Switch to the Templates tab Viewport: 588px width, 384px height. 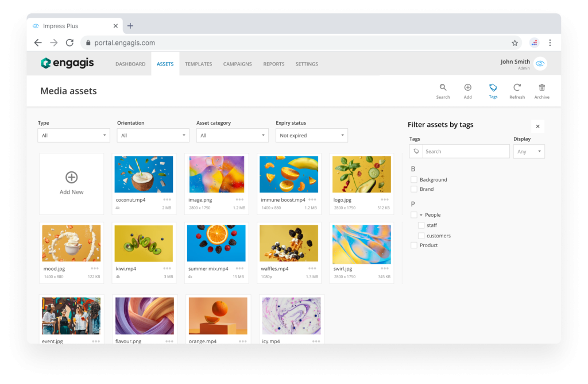[198, 64]
